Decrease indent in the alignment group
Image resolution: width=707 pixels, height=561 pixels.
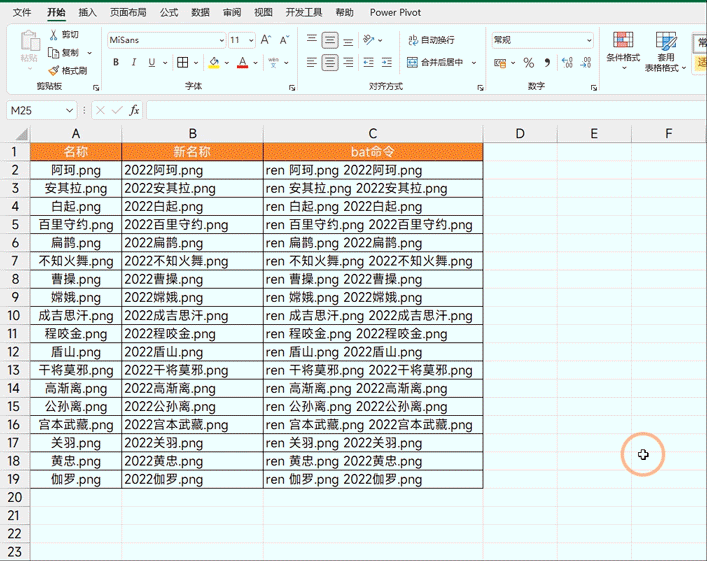point(369,62)
